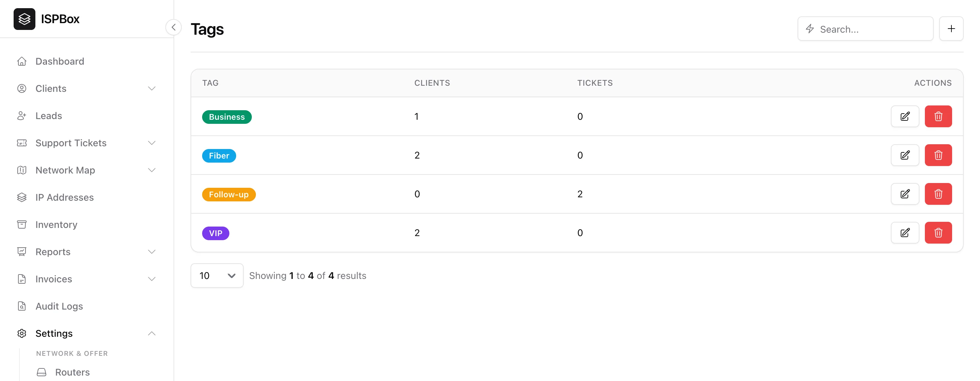Screen dimensions: 980x381
Task: Collapse the Settings submenu chevron
Action: click(x=152, y=333)
